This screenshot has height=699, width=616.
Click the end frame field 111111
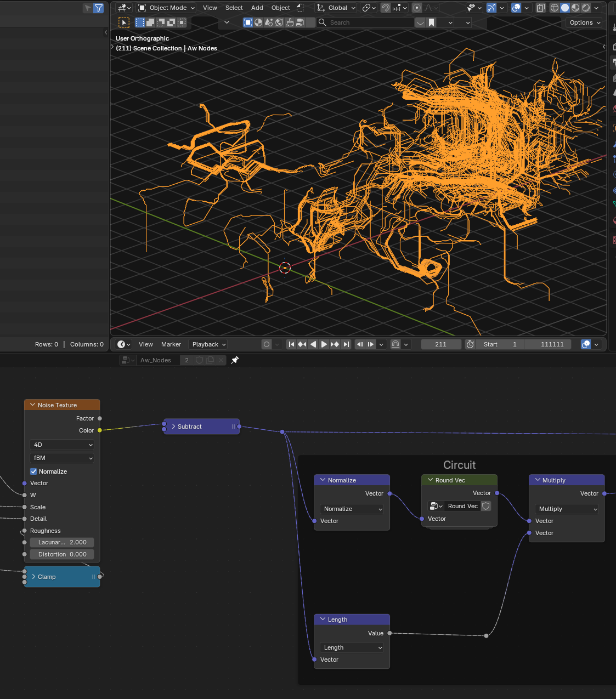click(x=548, y=344)
